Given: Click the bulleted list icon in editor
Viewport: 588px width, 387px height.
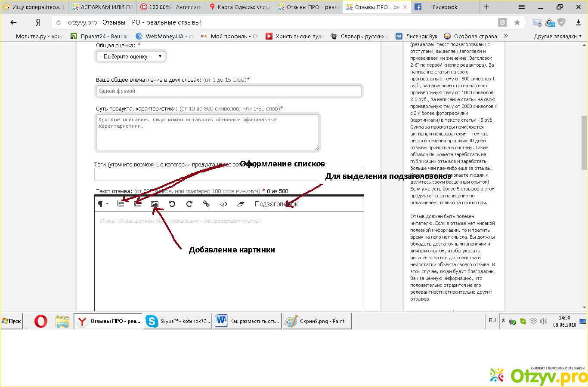Looking at the screenshot, I should tap(138, 204).
